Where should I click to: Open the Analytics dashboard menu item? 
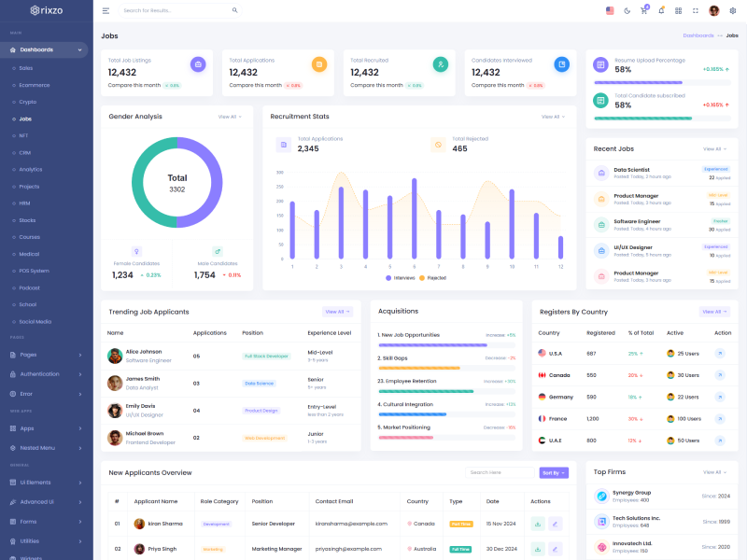coord(31,169)
